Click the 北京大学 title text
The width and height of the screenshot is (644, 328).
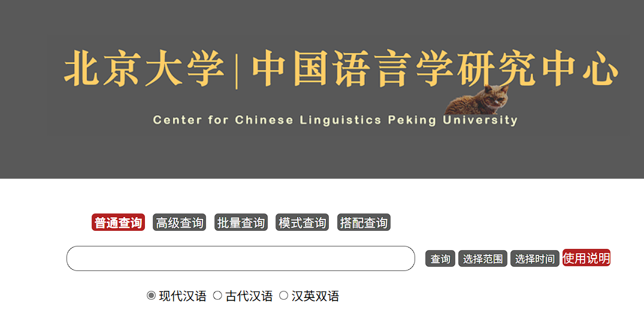click(144, 68)
